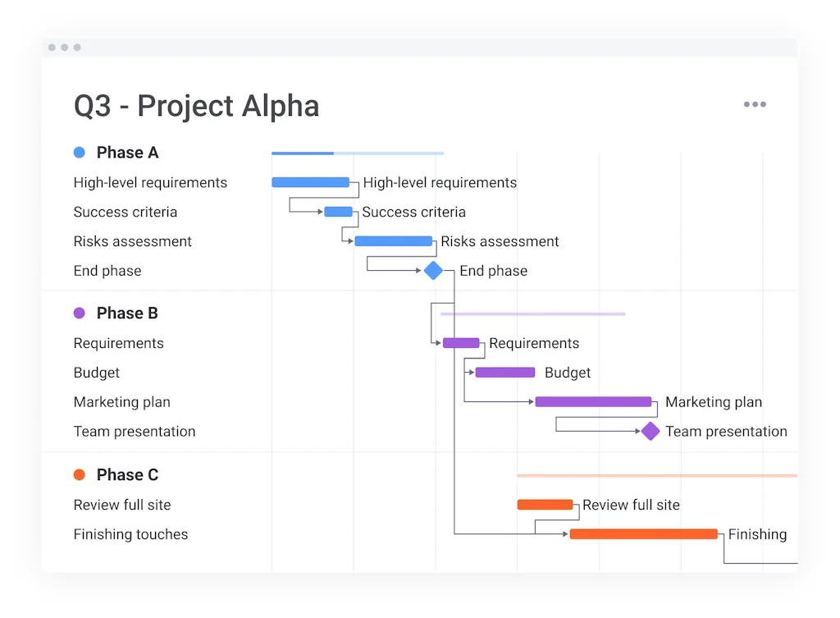This screenshot has width=840, height=618.
Task: Click the orange Phase C status dot
Action: [80, 474]
